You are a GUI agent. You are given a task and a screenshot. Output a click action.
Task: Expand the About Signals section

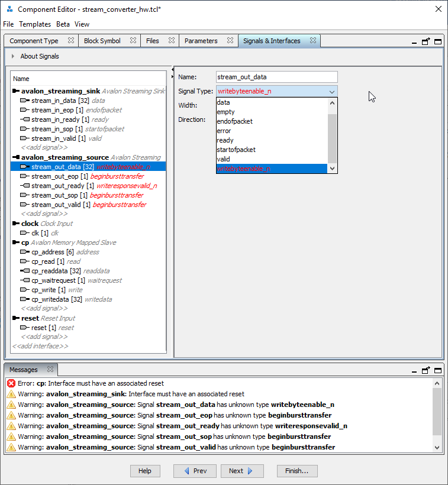(13, 57)
